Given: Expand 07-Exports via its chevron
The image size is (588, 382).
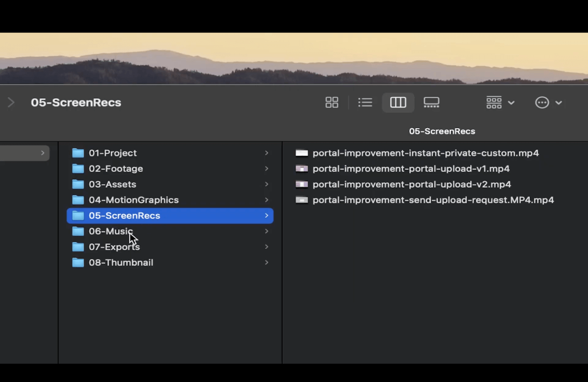Looking at the screenshot, I should 267,247.
